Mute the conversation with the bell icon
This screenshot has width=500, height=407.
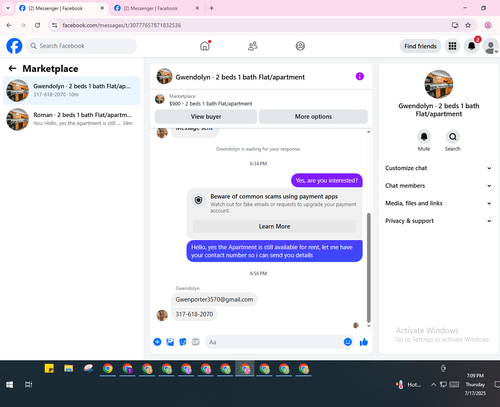coord(424,136)
